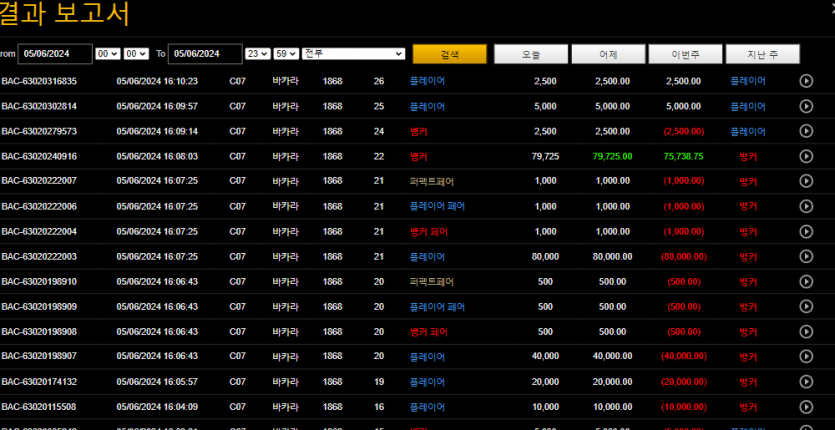Play replay for BAC-63020279573 row
Screen dimensions: 835x430
coord(806,131)
